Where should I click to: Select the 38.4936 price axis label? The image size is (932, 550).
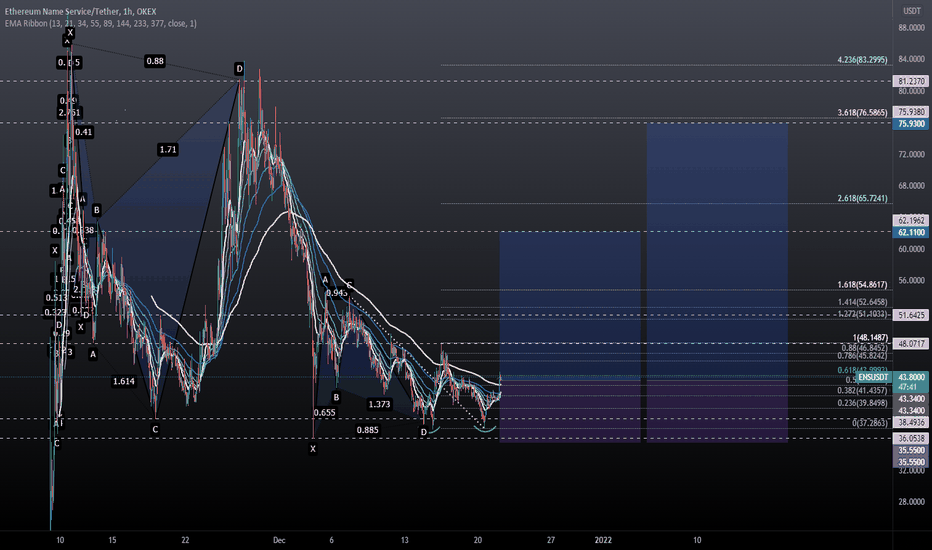click(x=911, y=423)
